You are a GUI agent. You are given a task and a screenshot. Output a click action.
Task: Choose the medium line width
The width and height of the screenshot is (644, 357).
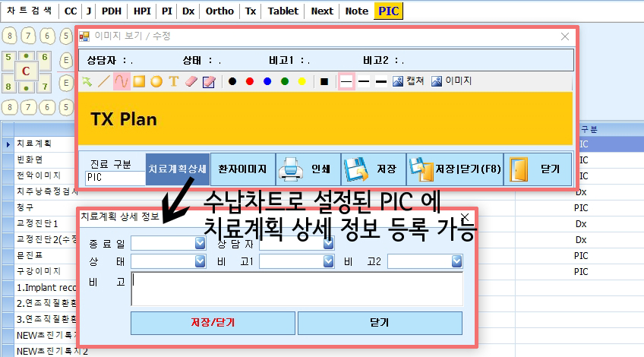pyautogui.click(x=364, y=81)
